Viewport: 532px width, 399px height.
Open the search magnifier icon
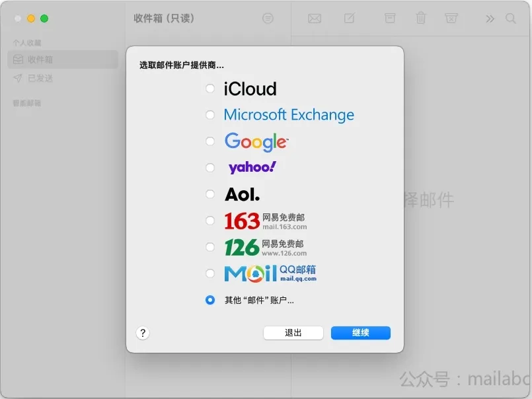pos(511,18)
